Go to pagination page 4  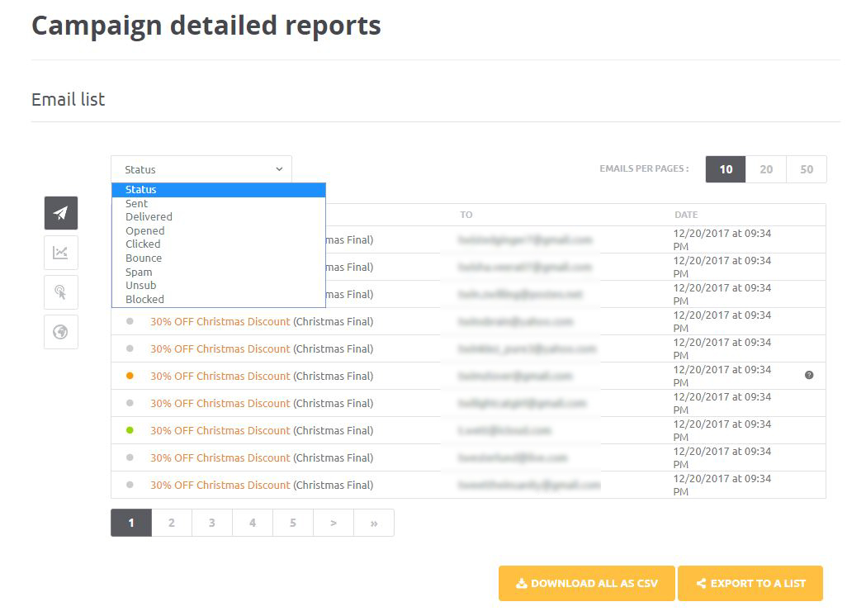(253, 523)
